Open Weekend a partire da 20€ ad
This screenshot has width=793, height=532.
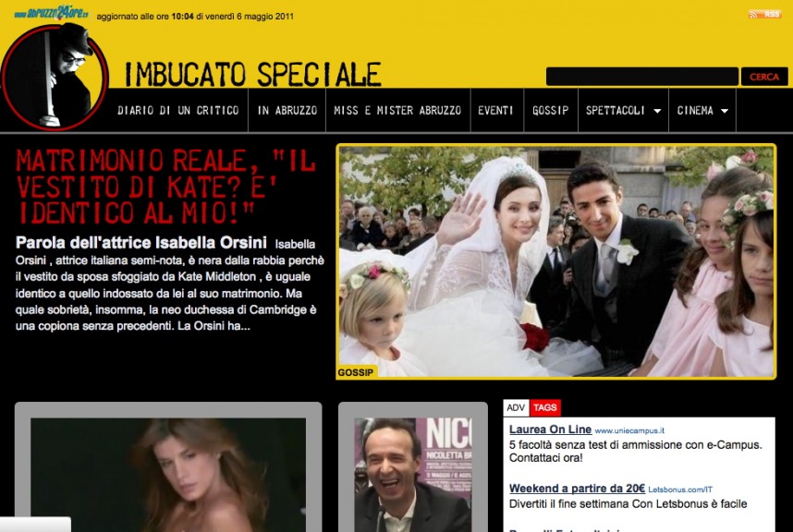pyautogui.click(x=577, y=489)
